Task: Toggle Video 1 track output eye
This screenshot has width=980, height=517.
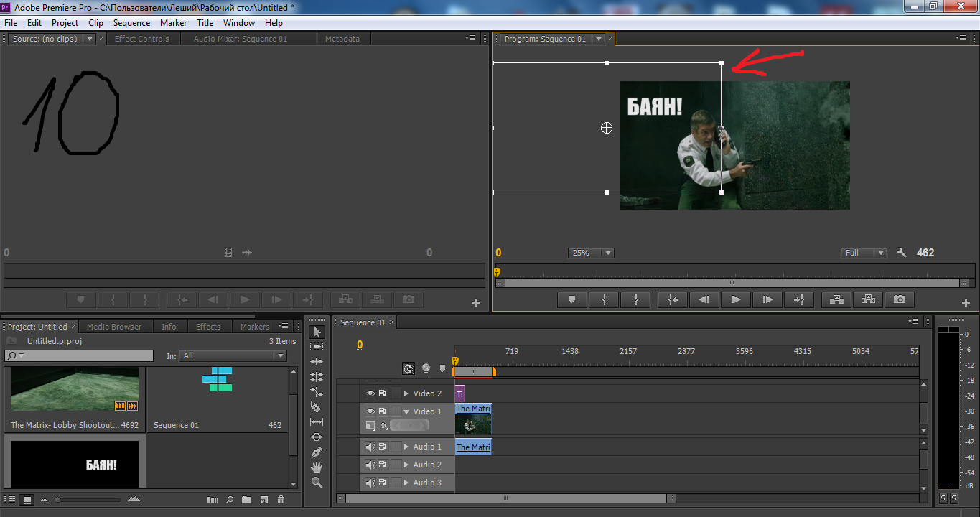Action: [370, 411]
